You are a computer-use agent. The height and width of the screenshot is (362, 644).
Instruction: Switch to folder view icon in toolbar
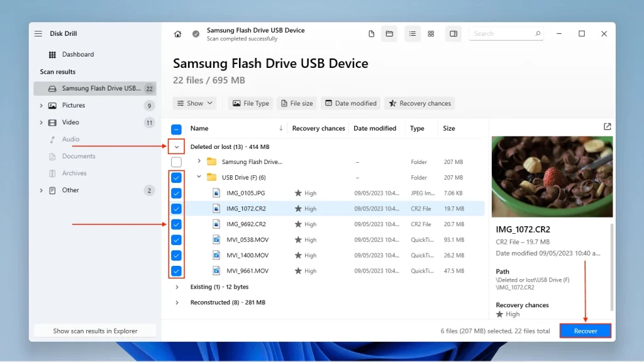(x=389, y=34)
